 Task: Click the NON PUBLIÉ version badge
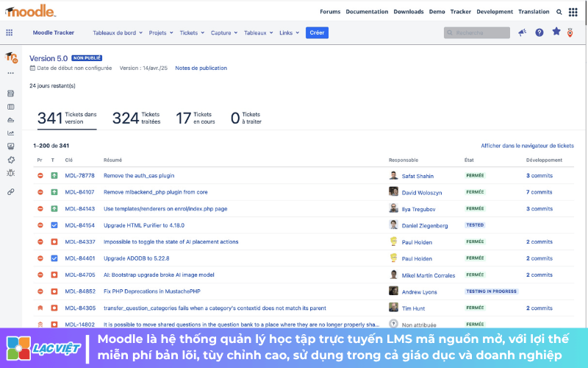coord(87,58)
